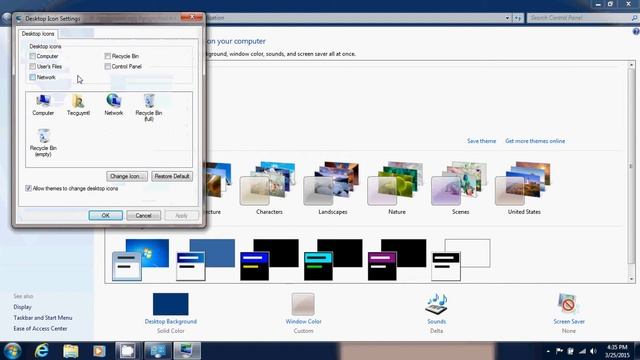Select the Recycle Bin (empty) icon
Screen dimensions: 640x360
pyautogui.click(x=43, y=142)
